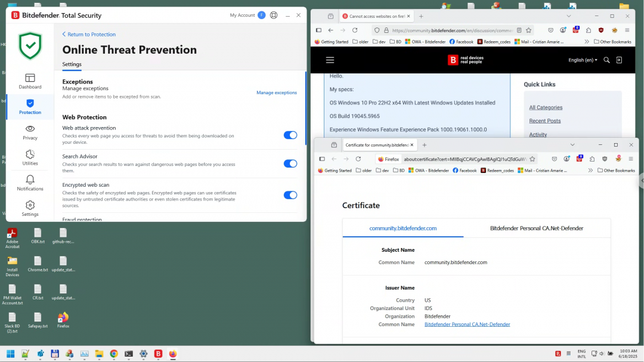
Task: Select the 'Cannot access websites' tab in Firefox
Action: 376,17
